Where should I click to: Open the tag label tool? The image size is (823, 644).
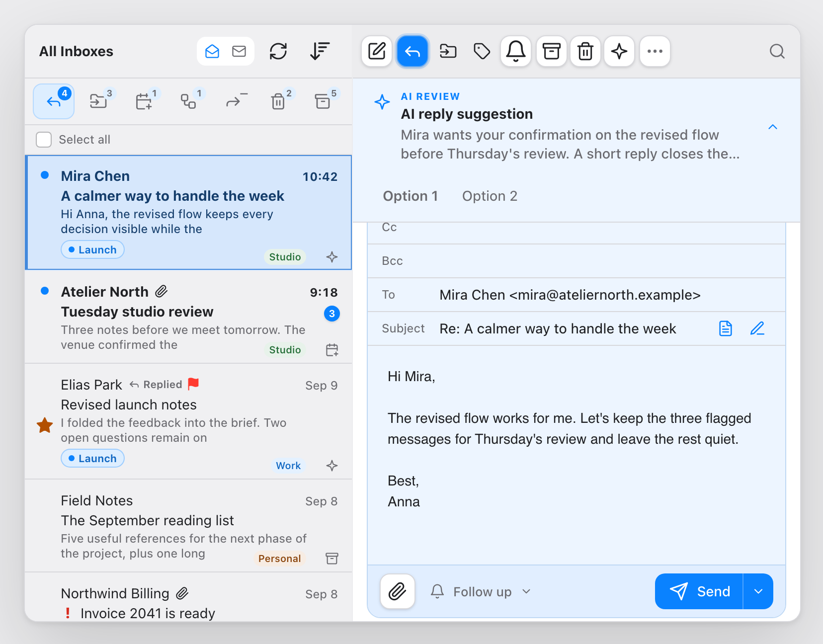click(482, 51)
